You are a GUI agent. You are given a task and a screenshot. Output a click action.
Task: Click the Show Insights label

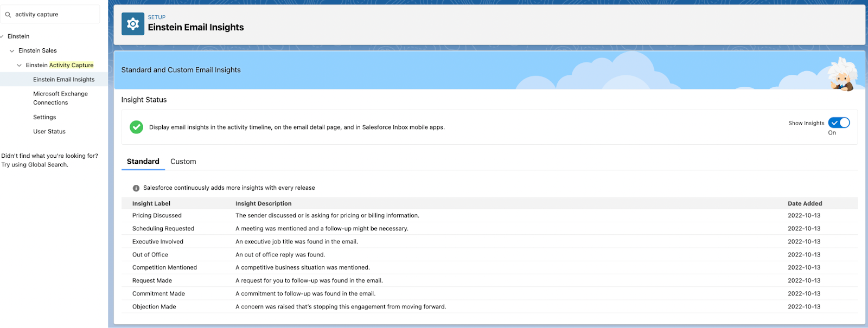pos(806,124)
